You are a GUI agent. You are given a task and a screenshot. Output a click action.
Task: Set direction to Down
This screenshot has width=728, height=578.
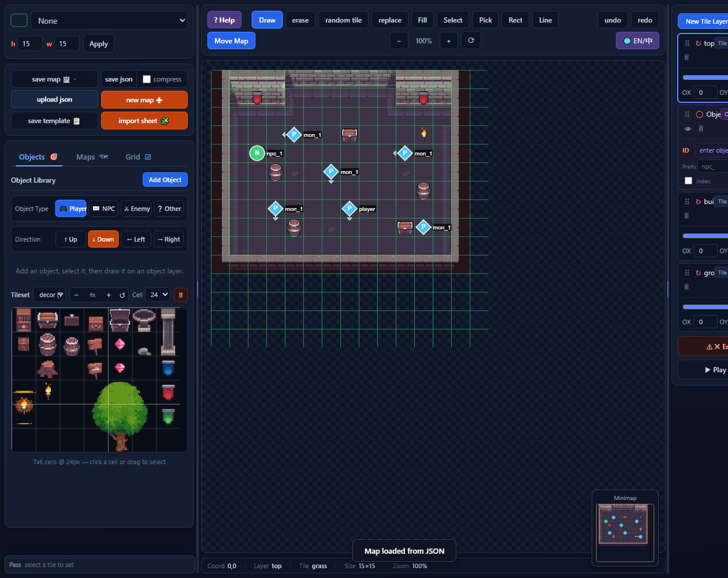[103, 239]
